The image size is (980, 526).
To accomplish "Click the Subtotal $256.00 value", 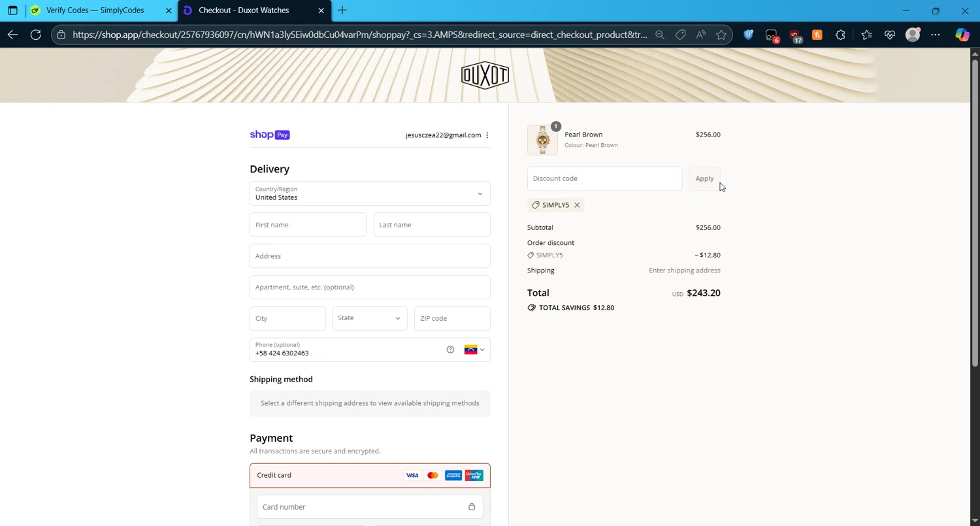I will tap(708, 227).
